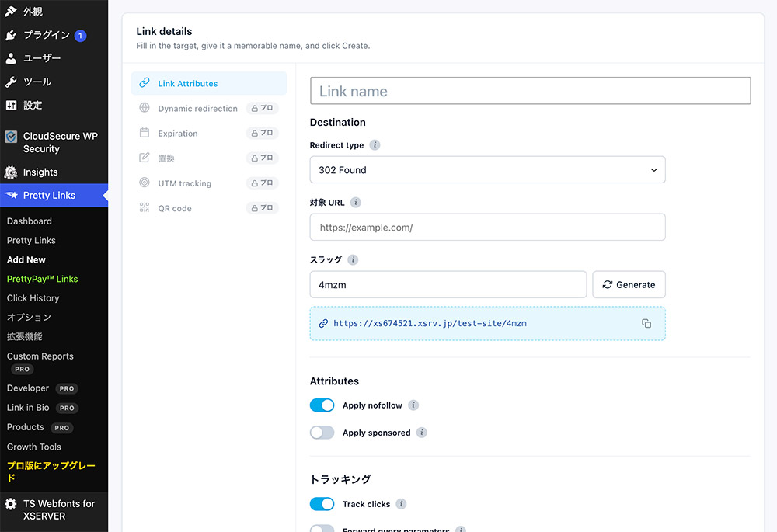Click the 設定 sliders icon

[11, 105]
